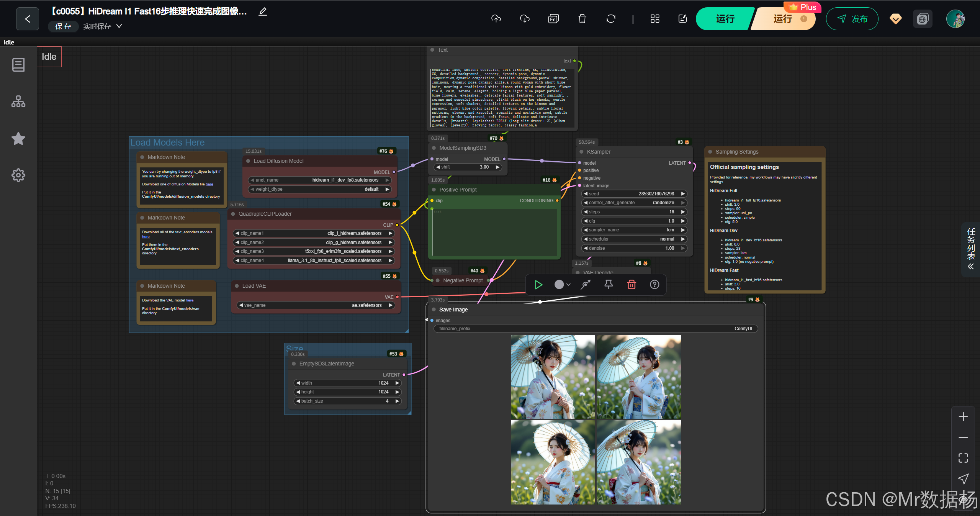Expand the 实时保存 dropdown arrow

pyautogui.click(x=119, y=26)
